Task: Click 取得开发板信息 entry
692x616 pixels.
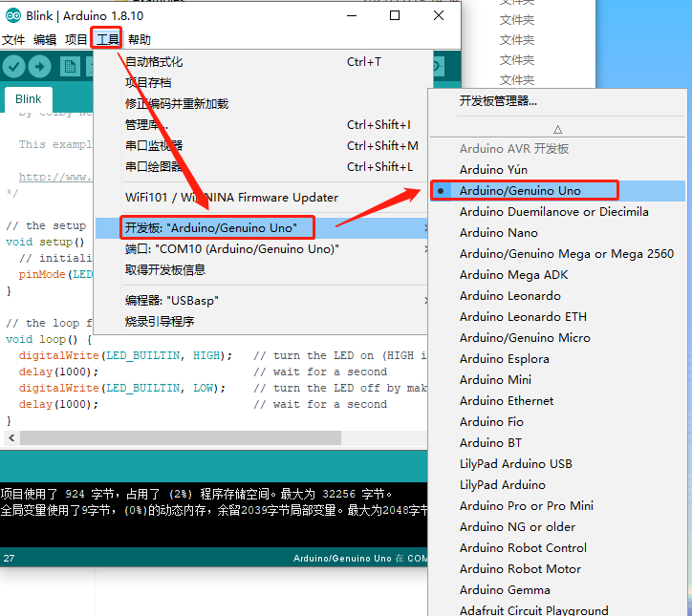Action: (261, 270)
